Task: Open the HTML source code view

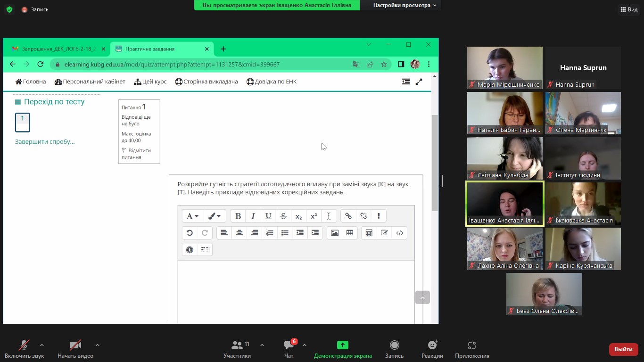Action: (400, 233)
